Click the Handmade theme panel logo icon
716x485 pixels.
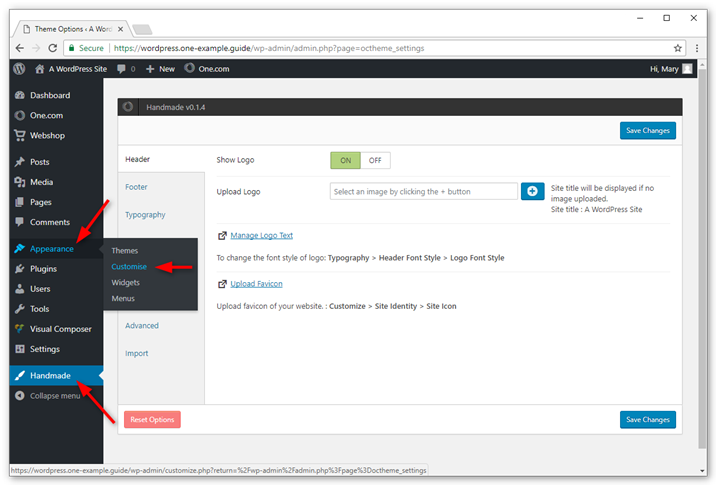[x=128, y=106]
